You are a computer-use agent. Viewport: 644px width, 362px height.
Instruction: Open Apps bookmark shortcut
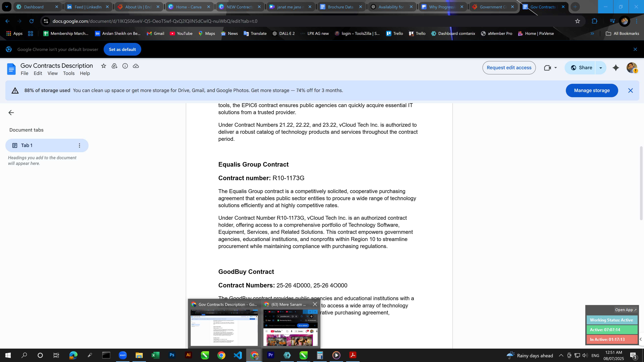14,34
